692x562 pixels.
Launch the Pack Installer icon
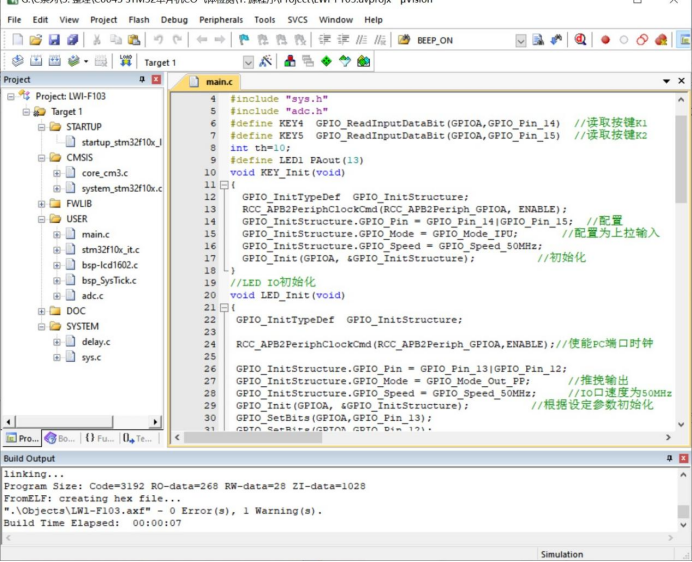pyautogui.click(x=363, y=61)
